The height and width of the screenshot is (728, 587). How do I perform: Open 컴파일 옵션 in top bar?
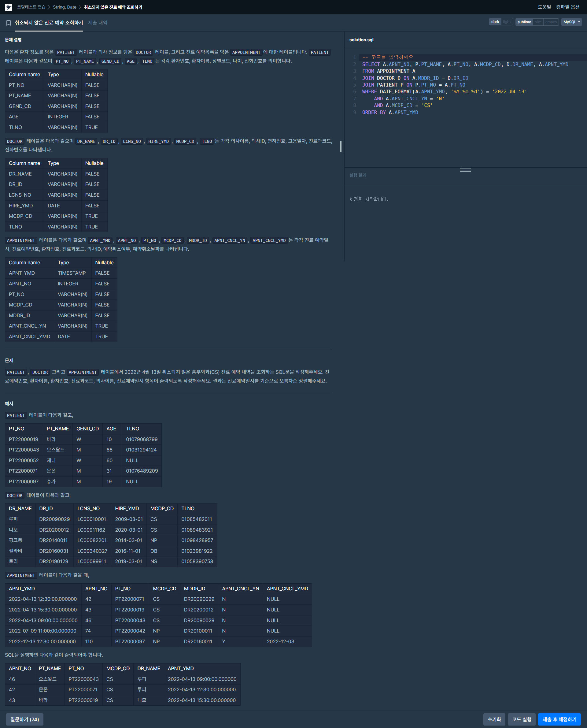pos(567,7)
